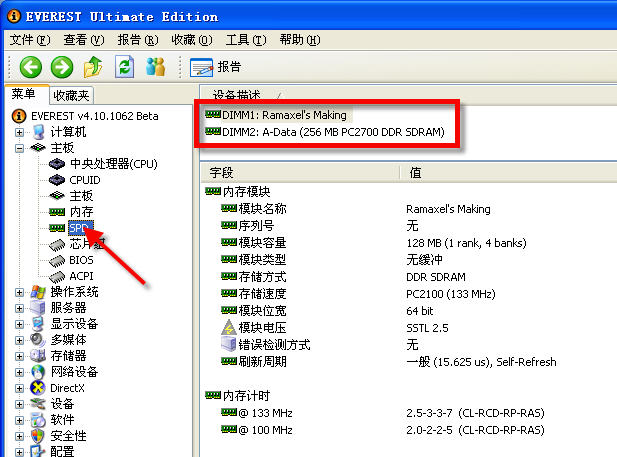
Task: Click the 网络设备 globe icon
Action: 38,372
